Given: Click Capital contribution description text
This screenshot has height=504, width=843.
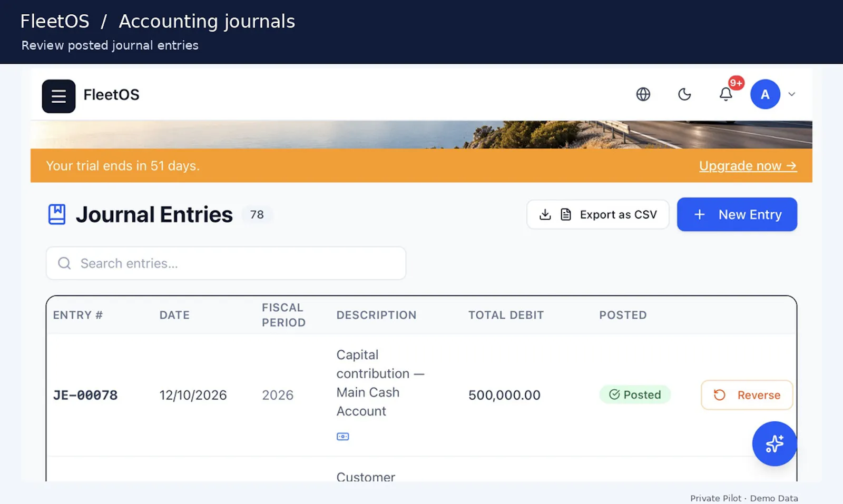Looking at the screenshot, I should 380,383.
